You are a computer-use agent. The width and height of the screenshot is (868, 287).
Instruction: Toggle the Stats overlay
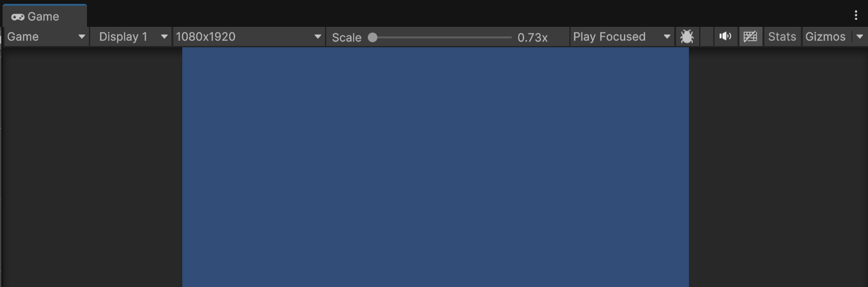[x=782, y=36]
